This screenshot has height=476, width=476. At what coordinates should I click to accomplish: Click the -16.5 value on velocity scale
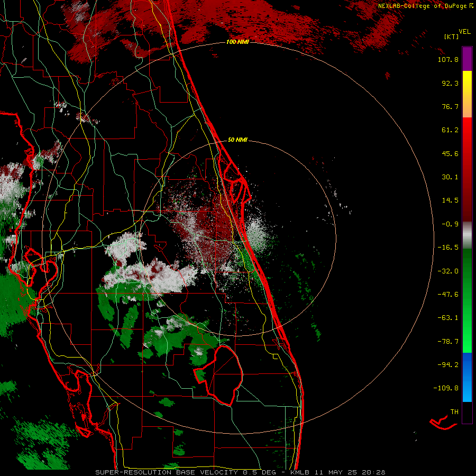pyautogui.click(x=448, y=248)
